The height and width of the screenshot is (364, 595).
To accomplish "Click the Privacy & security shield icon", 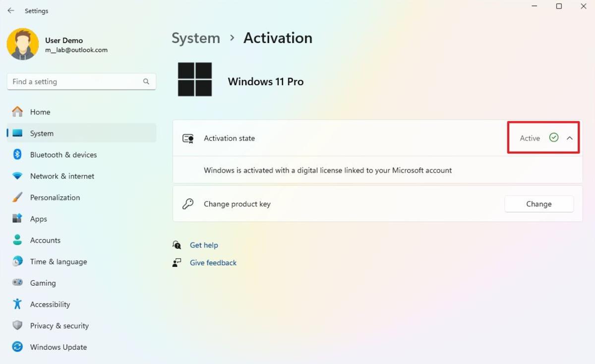I will tap(17, 325).
